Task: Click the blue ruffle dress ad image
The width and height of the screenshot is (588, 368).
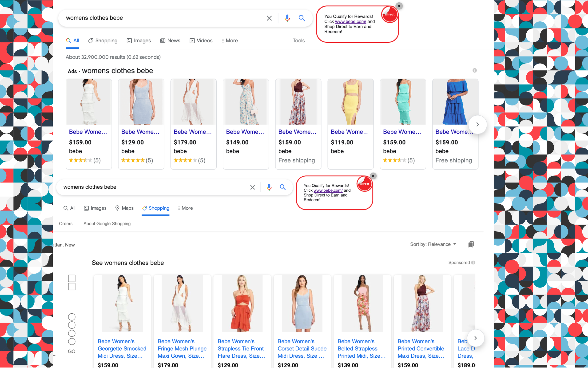Action: pyautogui.click(x=455, y=102)
